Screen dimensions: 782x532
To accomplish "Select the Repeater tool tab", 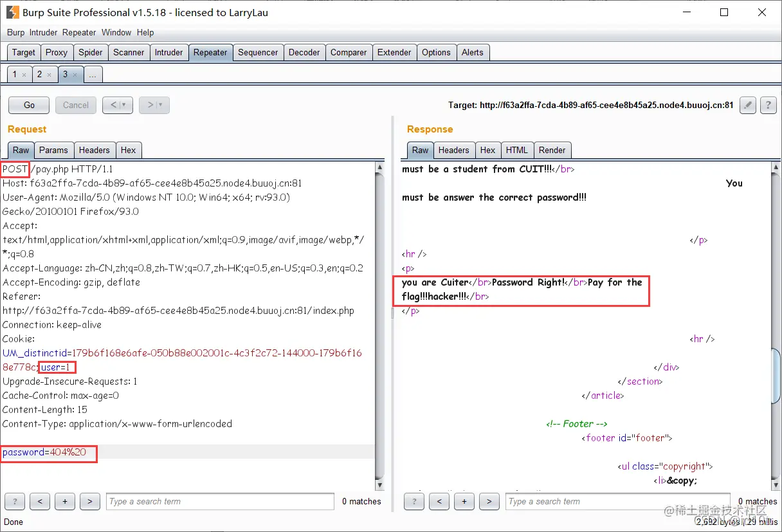I will pyautogui.click(x=210, y=53).
